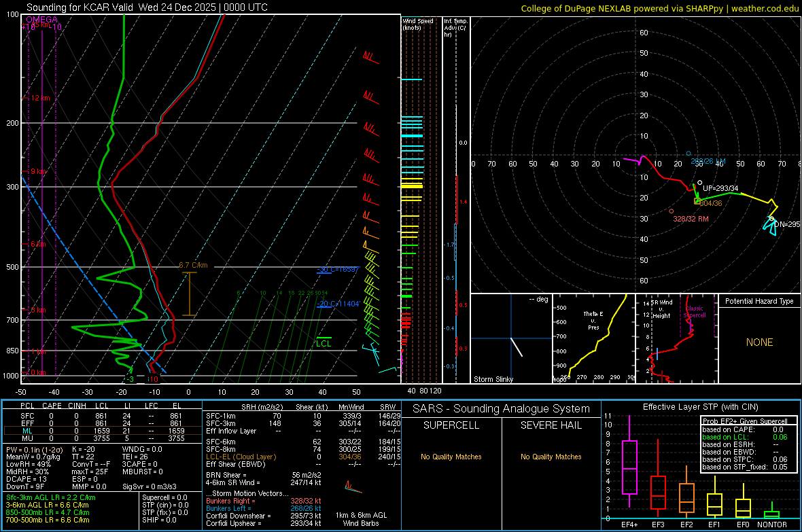Viewport: 802px width, 532px height.
Task: Select the highlighted ML parcel row
Action: click(103, 431)
